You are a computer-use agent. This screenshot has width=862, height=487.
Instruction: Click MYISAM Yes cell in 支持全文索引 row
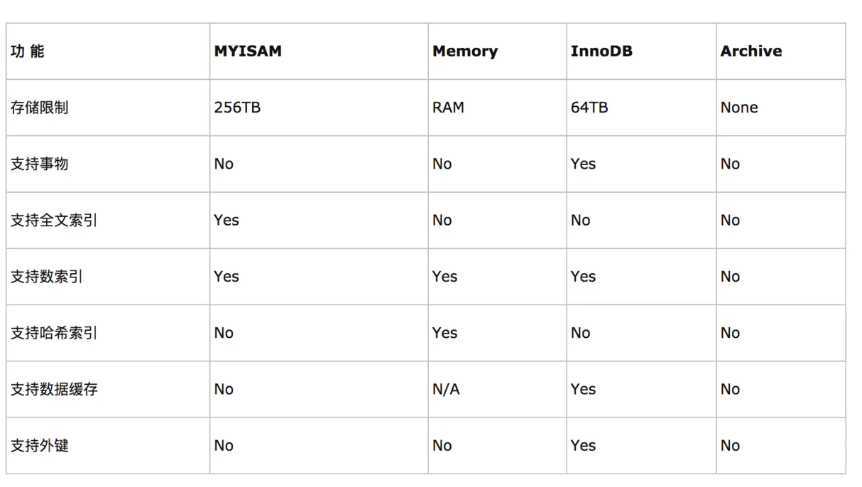226,220
